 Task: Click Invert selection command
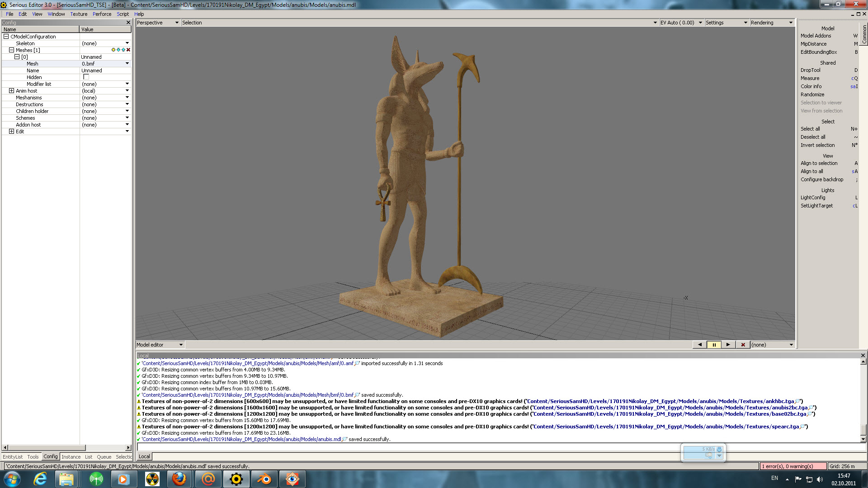[817, 145]
